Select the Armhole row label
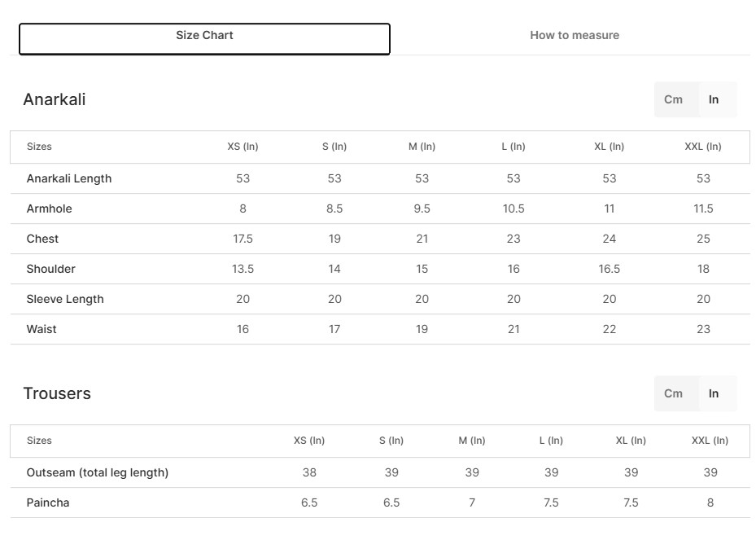 click(x=50, y=208)
